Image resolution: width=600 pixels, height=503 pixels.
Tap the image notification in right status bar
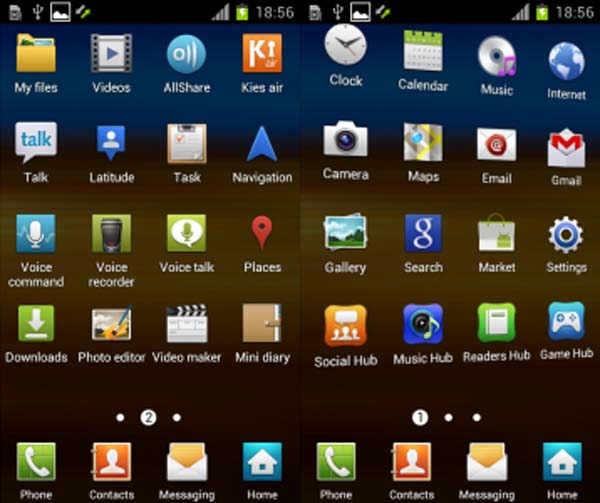(x=360, y=11)
